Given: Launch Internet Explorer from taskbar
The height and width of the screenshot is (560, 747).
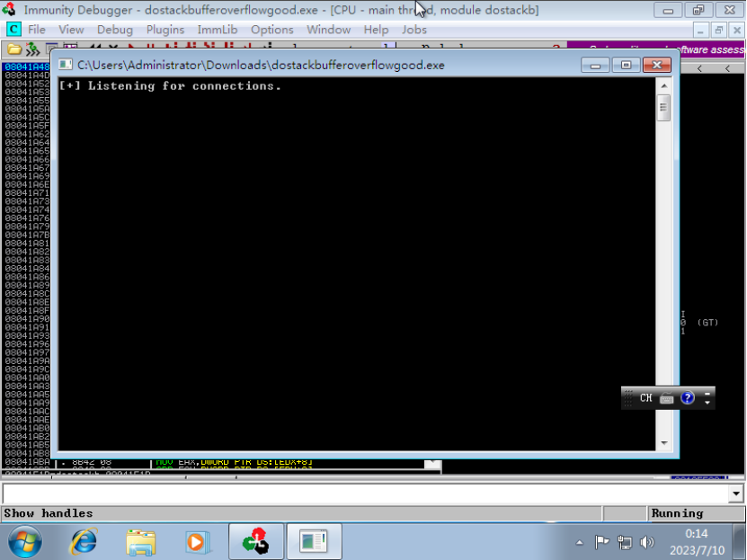Looking at the screenshot, I should (x=84, y=542).
